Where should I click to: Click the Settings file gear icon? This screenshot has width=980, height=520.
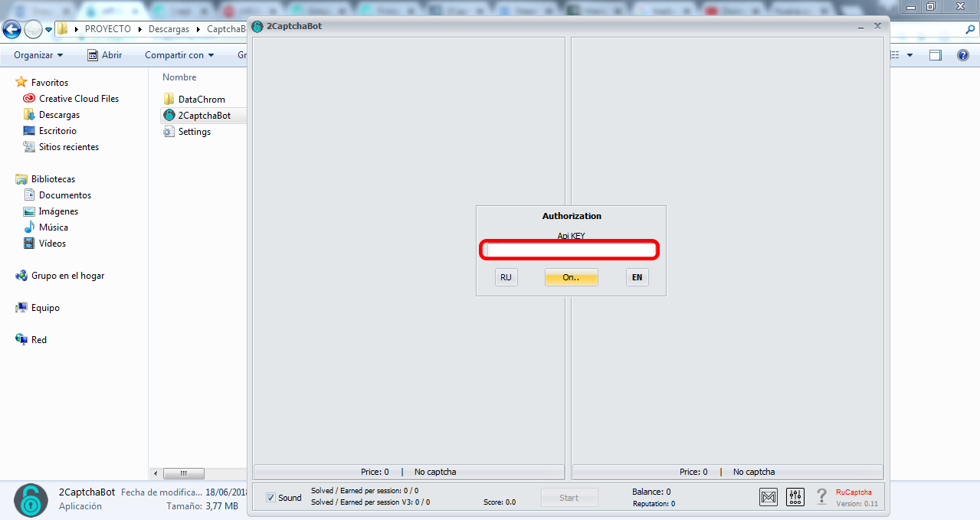coord(169,132)
